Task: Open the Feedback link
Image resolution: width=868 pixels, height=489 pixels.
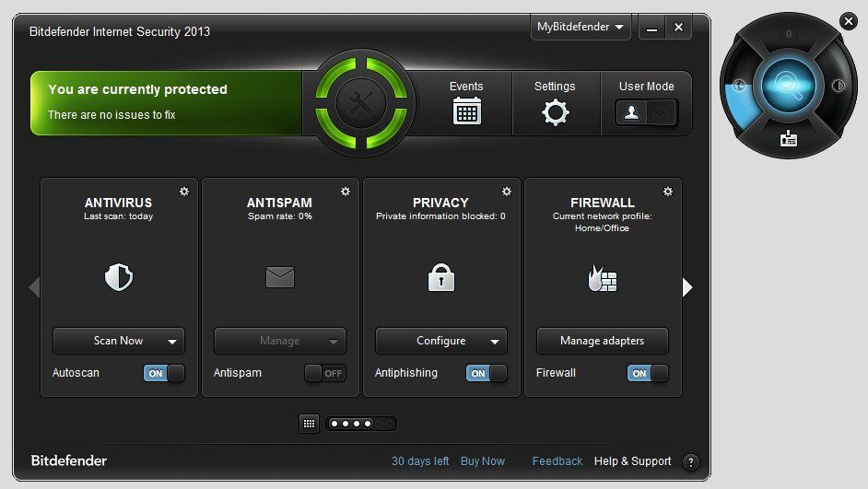Action: point(557,461)
